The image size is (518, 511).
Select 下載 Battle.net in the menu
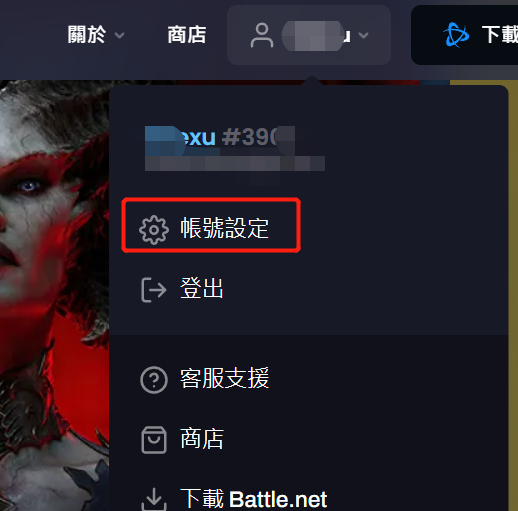253,499
